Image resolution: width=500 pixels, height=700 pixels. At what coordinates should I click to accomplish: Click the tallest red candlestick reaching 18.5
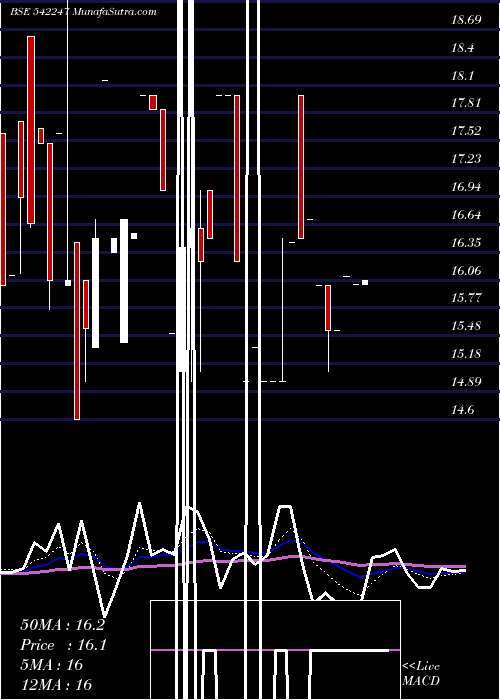click(31, 130)
